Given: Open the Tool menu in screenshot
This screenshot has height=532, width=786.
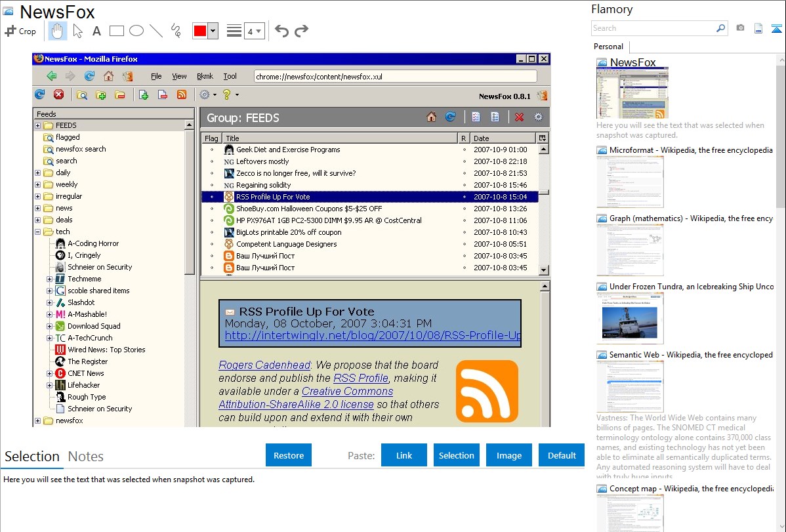Looking at the screenshot, I should 230,76.
